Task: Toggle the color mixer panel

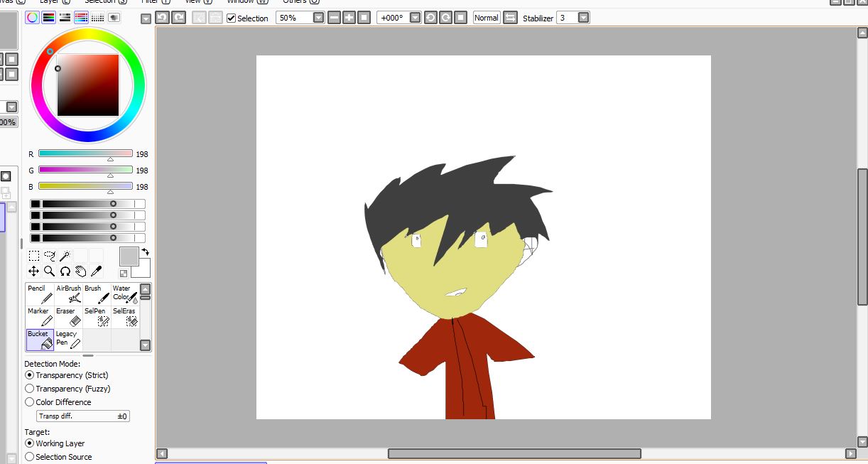Action: pyautogui.click(x=82, y=18)
